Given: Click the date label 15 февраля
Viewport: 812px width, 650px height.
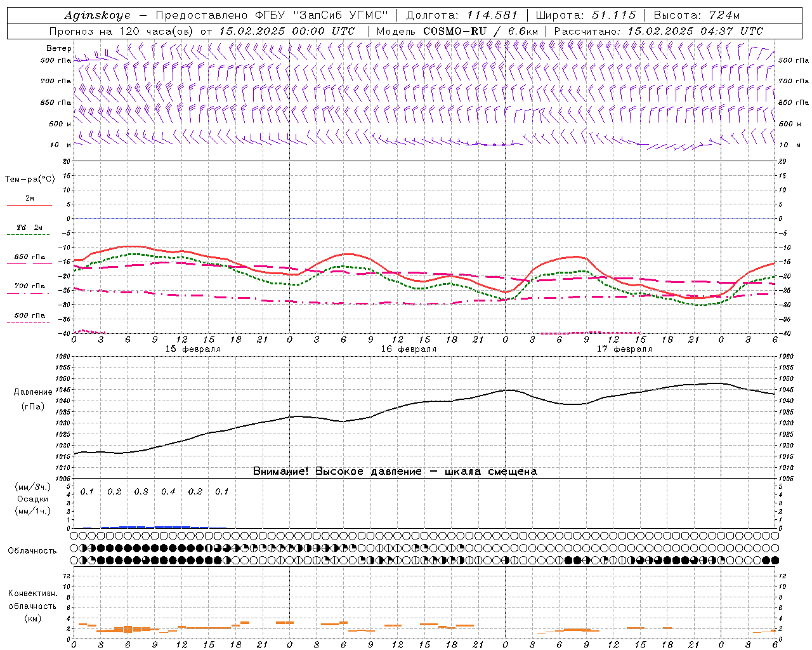Looking at the screenshot, I should pos(193,349).
